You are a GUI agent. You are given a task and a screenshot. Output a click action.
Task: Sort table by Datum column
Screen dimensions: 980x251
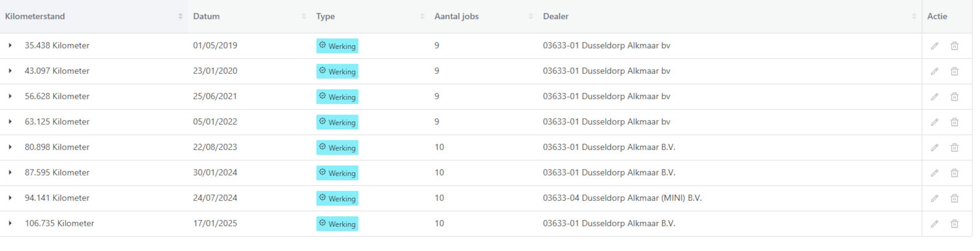coord(303,16)
